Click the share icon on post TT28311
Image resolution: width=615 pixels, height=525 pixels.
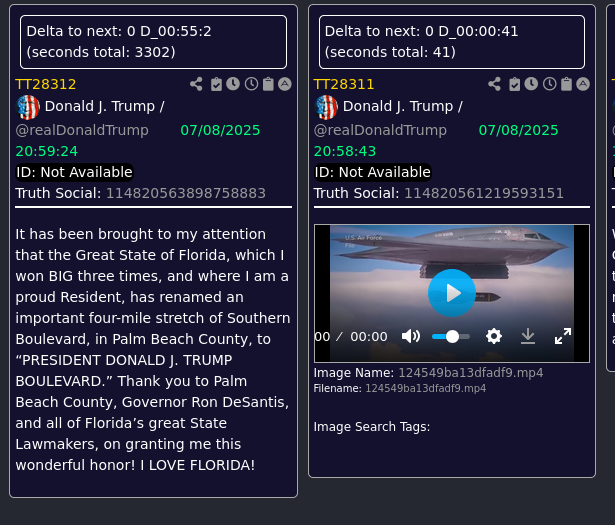[x=494, y=84]
